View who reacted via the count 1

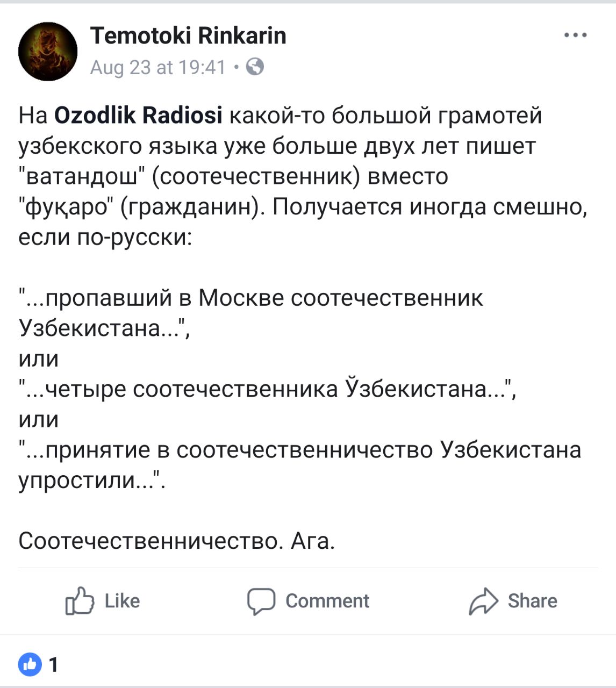(53, 665)
